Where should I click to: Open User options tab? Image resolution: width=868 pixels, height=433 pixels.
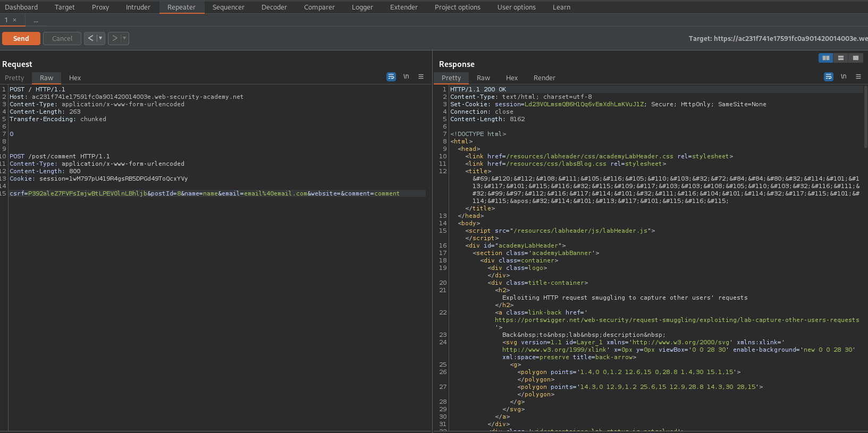coord(517,7)
